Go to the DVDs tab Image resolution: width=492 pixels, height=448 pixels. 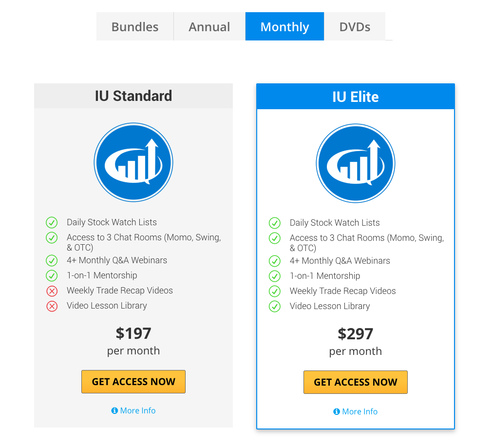pyautogui.click(x=355, y=27)
